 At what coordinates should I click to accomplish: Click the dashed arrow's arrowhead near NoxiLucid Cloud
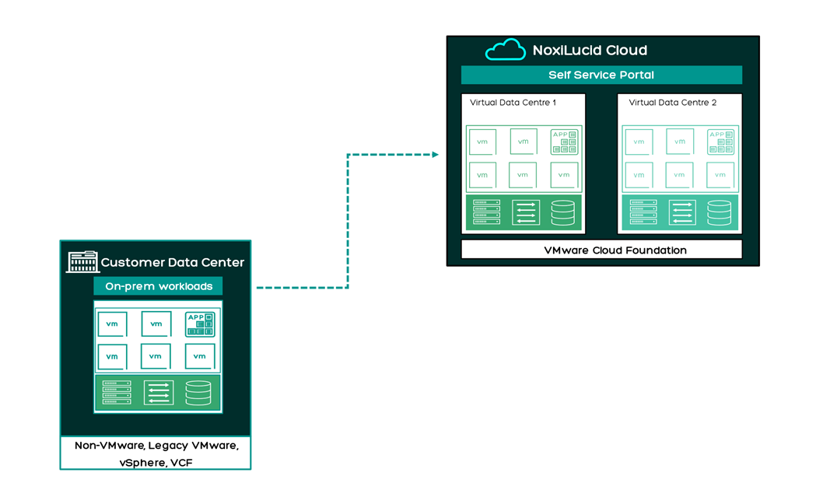pos(435,155)
